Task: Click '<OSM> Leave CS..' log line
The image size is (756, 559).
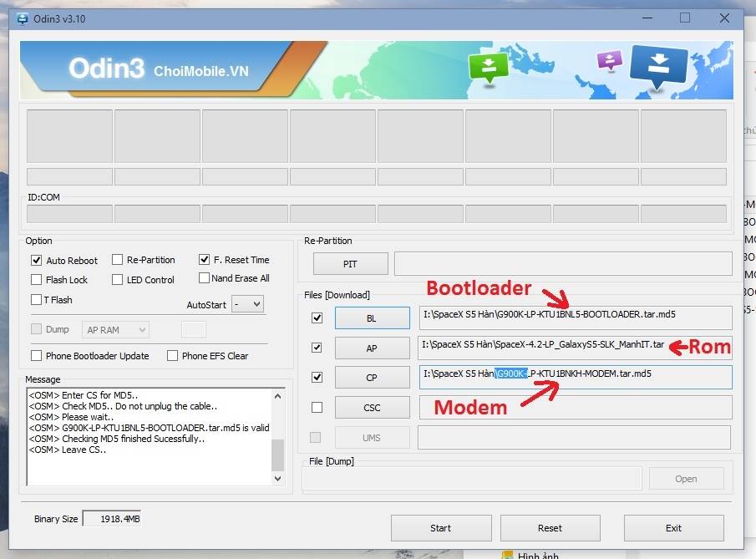Action: (x=67, y=450)
